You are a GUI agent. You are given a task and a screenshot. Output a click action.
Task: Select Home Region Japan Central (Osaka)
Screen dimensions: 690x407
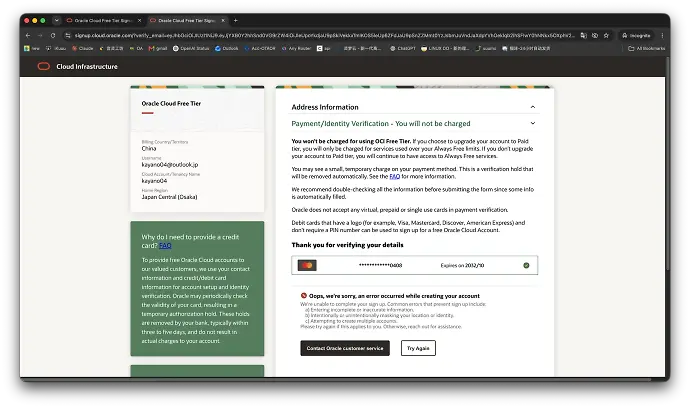pos(169,197)
